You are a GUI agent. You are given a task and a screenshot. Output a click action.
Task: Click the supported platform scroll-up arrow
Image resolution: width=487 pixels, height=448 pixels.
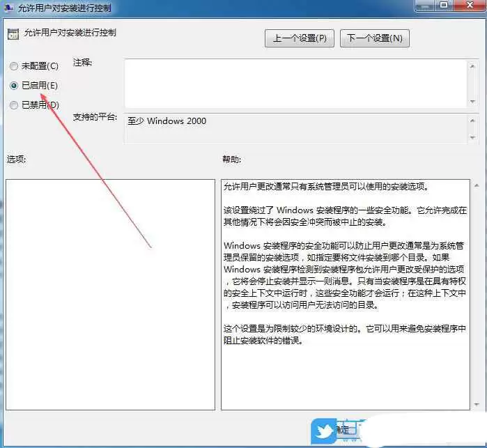pos(472,121)
